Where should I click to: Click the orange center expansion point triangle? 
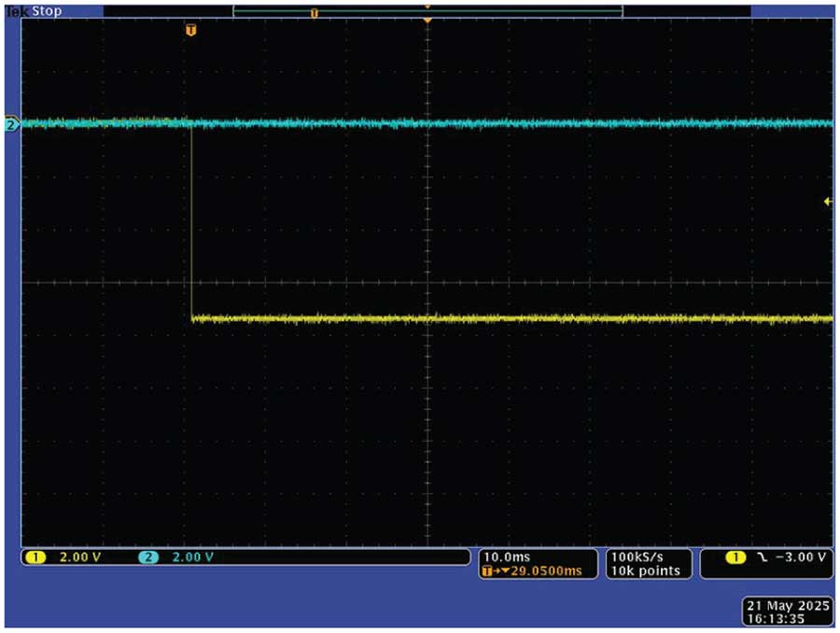(x=427, y=20)
